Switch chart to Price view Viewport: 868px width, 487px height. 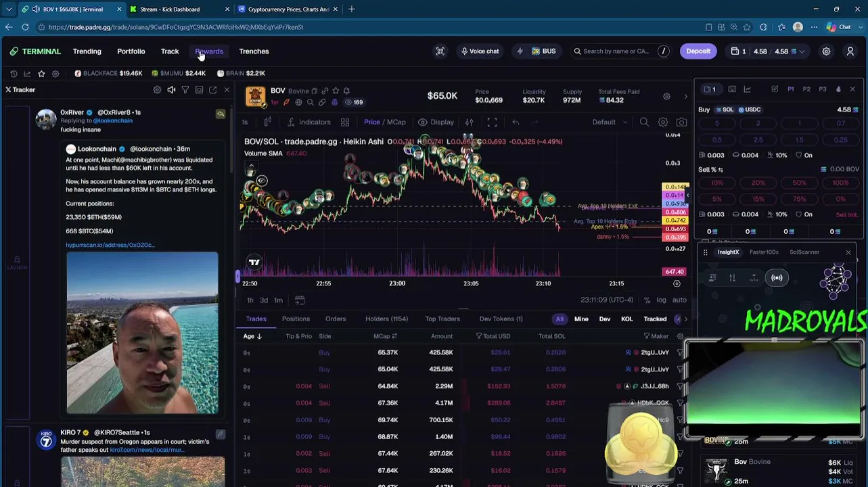[x=371, y=122]
